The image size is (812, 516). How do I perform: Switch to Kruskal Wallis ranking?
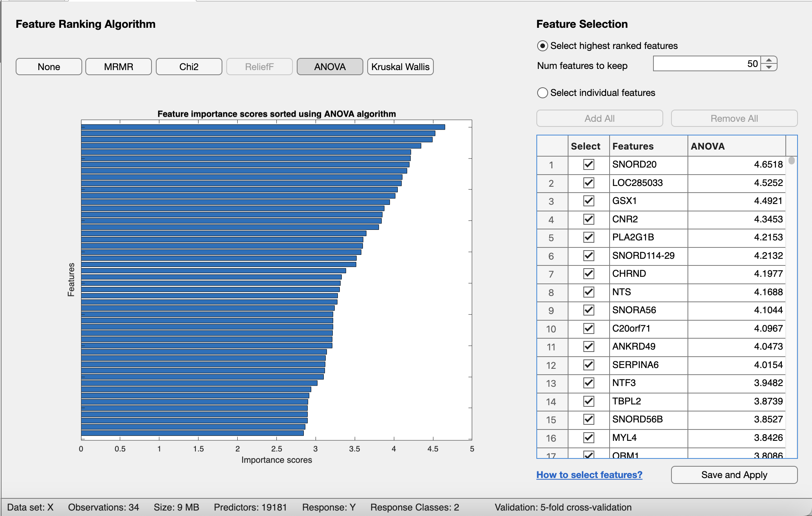(x=400, y=67)
